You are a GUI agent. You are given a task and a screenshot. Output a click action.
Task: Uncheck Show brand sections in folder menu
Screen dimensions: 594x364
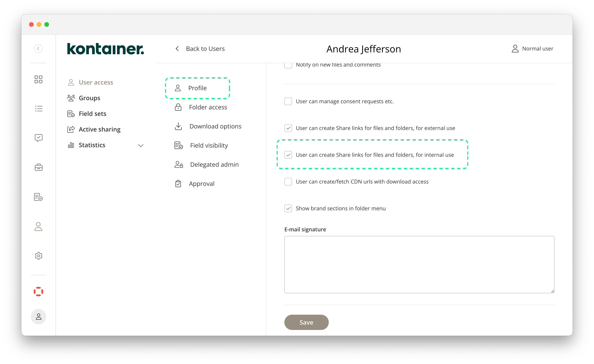click(x=288, y=208)
